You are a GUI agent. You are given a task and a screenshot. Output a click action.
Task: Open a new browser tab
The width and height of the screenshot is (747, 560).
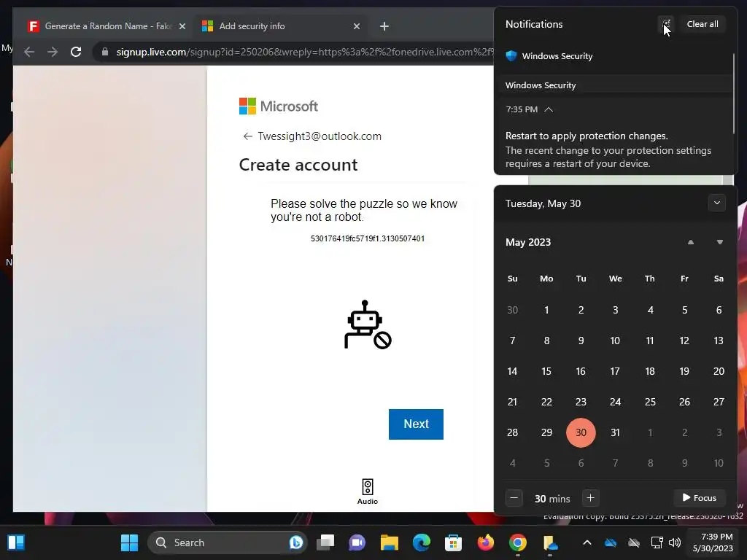click(384, 26)
